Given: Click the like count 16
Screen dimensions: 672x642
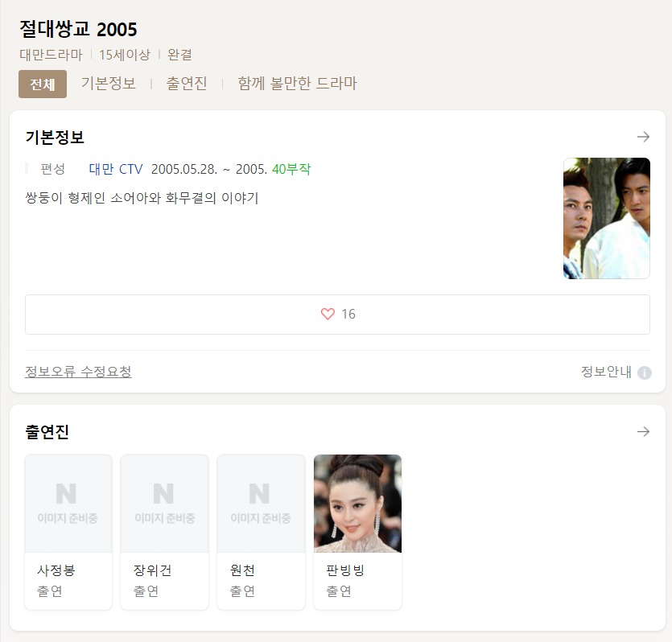Looking at the screenshot, I should (348, 314).
